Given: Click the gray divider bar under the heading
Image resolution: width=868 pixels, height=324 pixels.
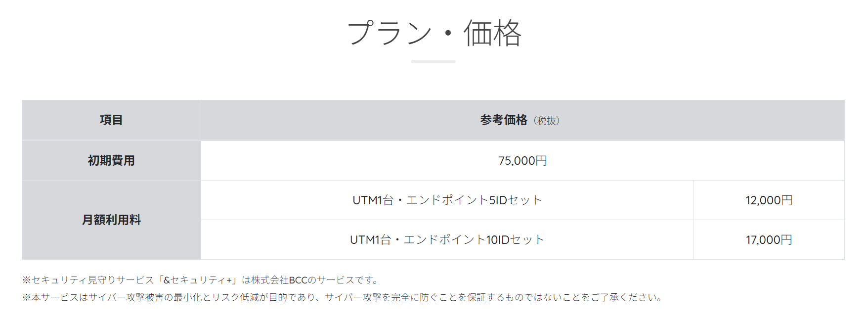Looking at the screenshot, I should coord(433,62).
